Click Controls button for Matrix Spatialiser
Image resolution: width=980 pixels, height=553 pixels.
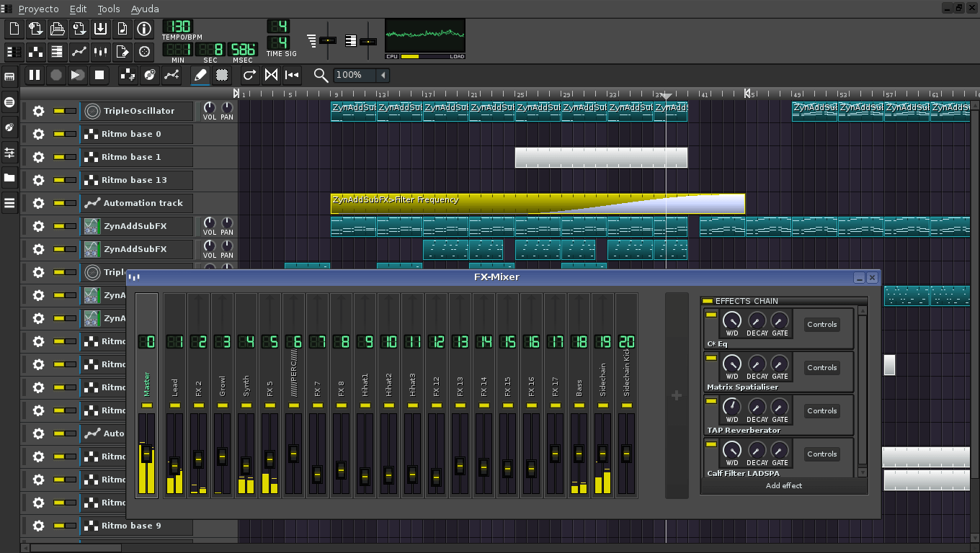tap(822, 368)
